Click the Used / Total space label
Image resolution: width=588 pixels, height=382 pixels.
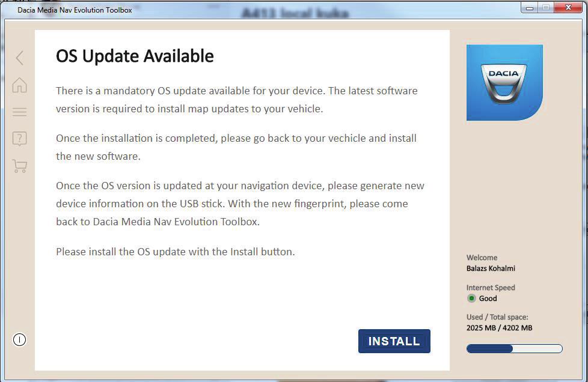click(x=497, y=317)
